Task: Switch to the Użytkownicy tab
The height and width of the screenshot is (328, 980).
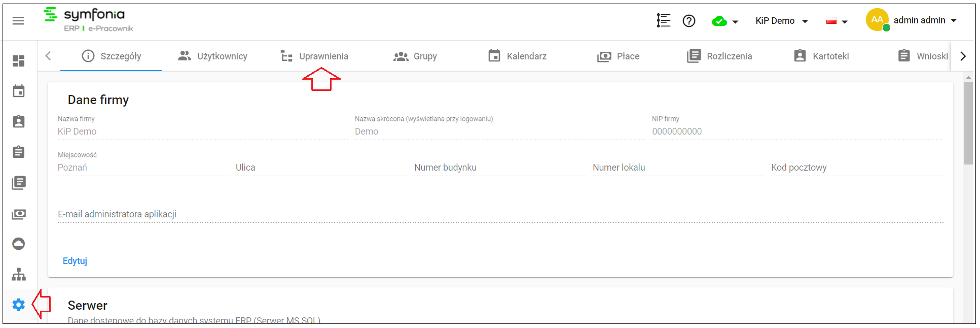Action: [212, 56]
